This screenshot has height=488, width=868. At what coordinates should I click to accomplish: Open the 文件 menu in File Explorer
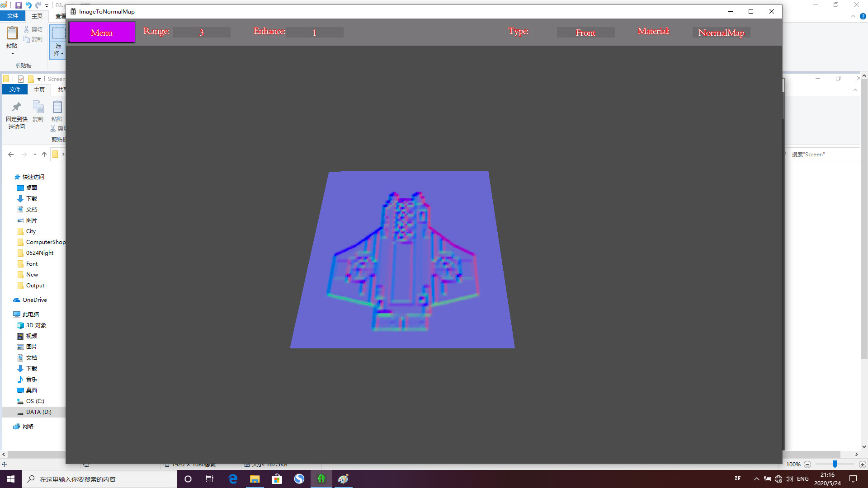click(15, 89)
